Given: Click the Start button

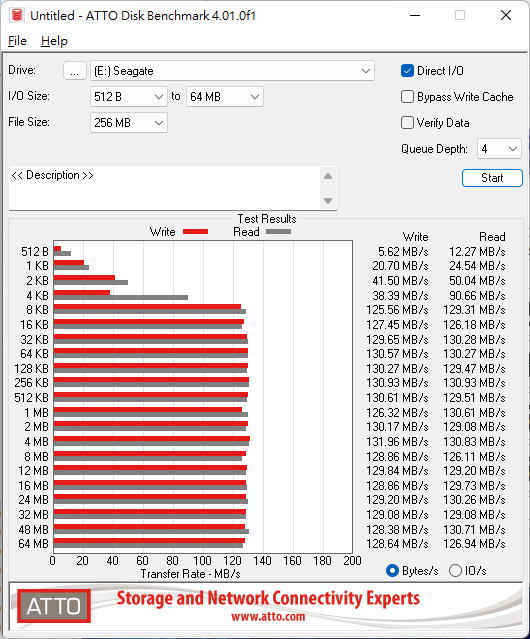Looking at the screenshot, I should (x=492, y=178).
